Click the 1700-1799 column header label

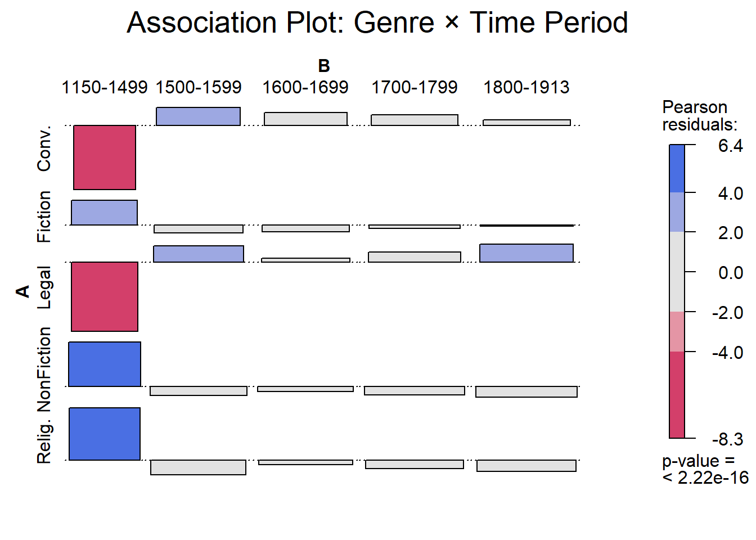point(414,87)
